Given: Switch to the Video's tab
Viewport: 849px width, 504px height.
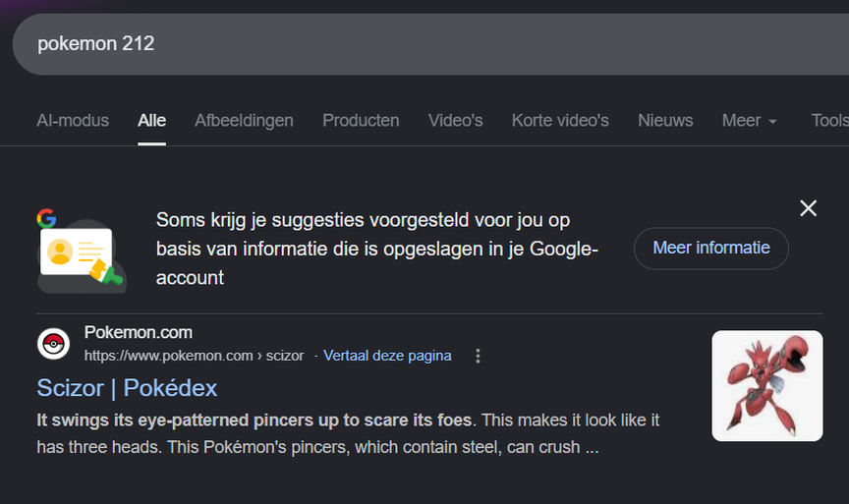Looking at the screenshot, I should (455, 120).
